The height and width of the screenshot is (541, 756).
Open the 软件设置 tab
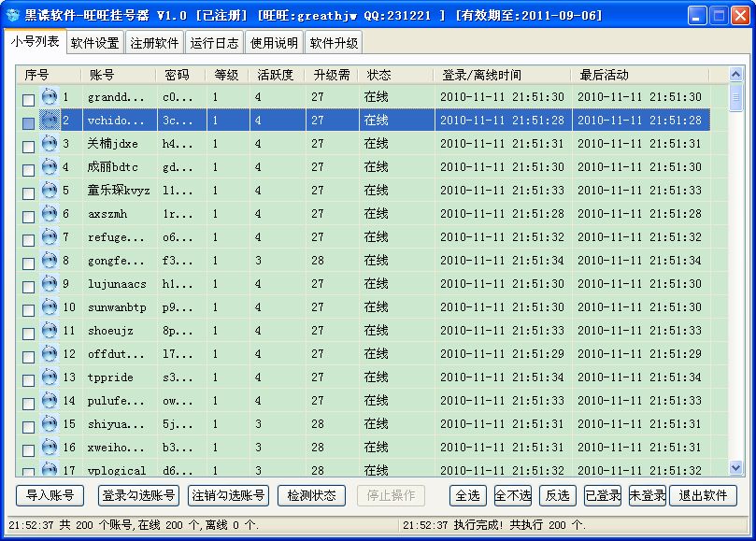(95, 43)
